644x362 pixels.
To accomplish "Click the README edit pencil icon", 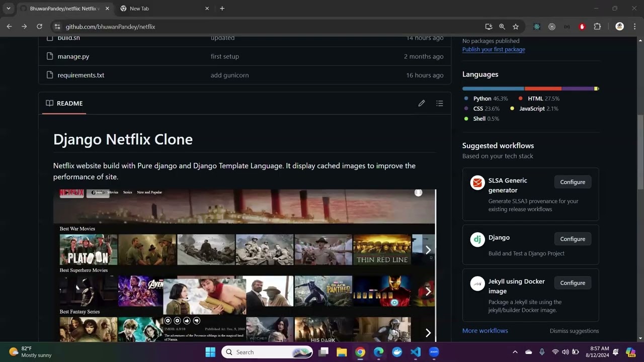I will point(422,103).
